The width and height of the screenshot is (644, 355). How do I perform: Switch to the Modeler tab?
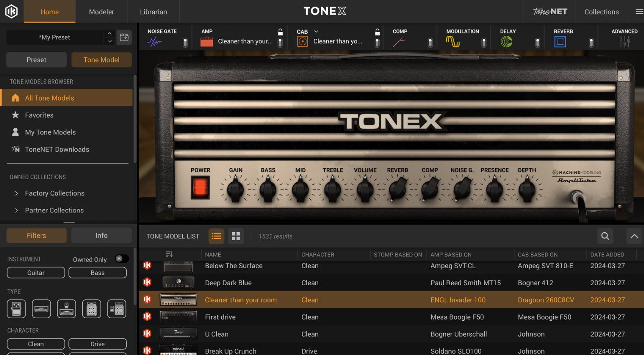[x=101, y=12]
